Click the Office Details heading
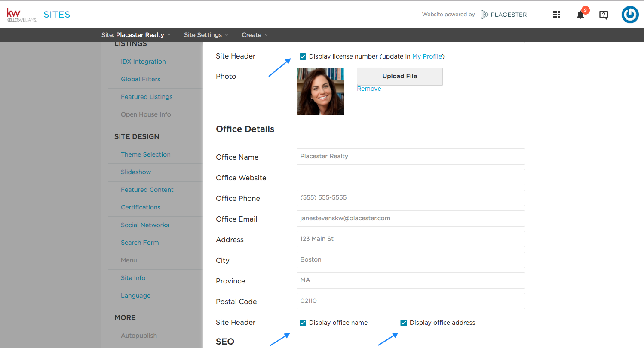The image size is (644, 348). [245, 129]
